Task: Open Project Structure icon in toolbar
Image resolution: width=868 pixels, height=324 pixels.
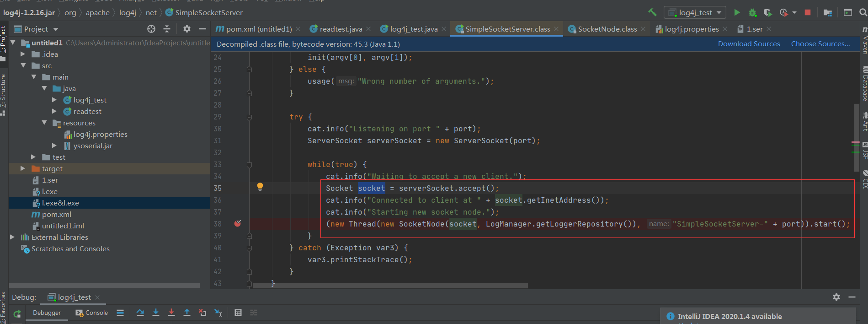Action: pyautogui.click(x=827, y=12)
